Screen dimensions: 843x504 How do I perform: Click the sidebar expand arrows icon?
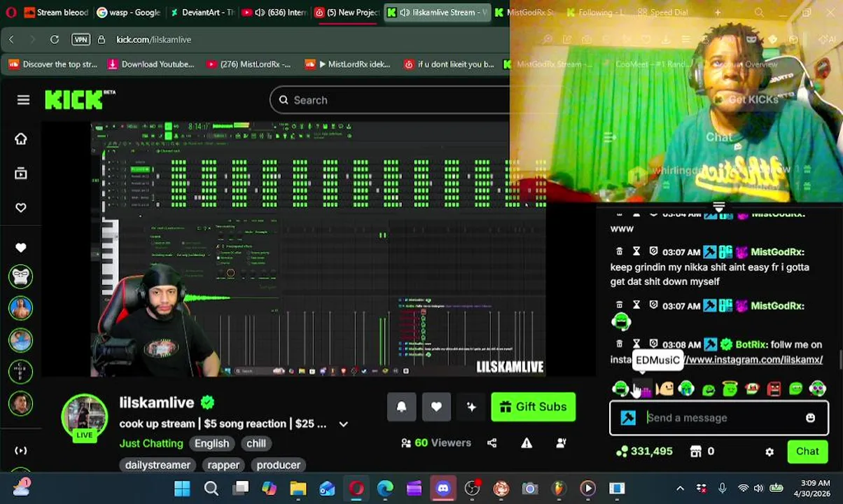[x=21, y=450]
